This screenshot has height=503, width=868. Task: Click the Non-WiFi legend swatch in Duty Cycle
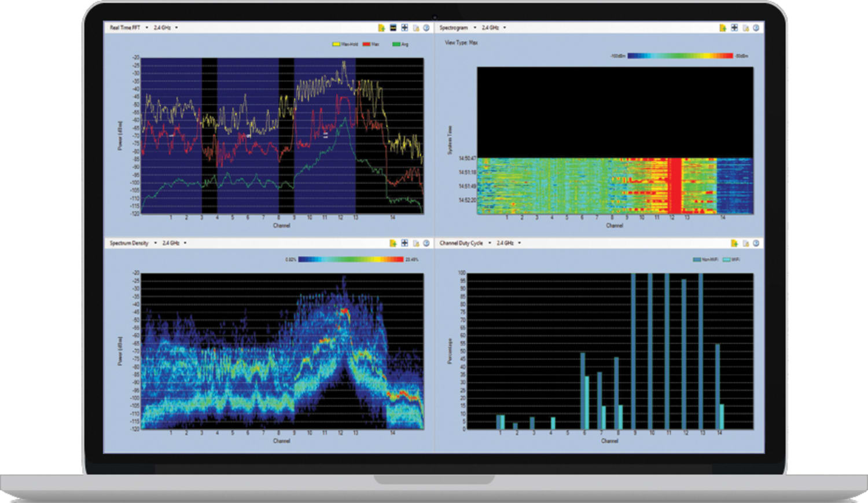pos(697,259)
